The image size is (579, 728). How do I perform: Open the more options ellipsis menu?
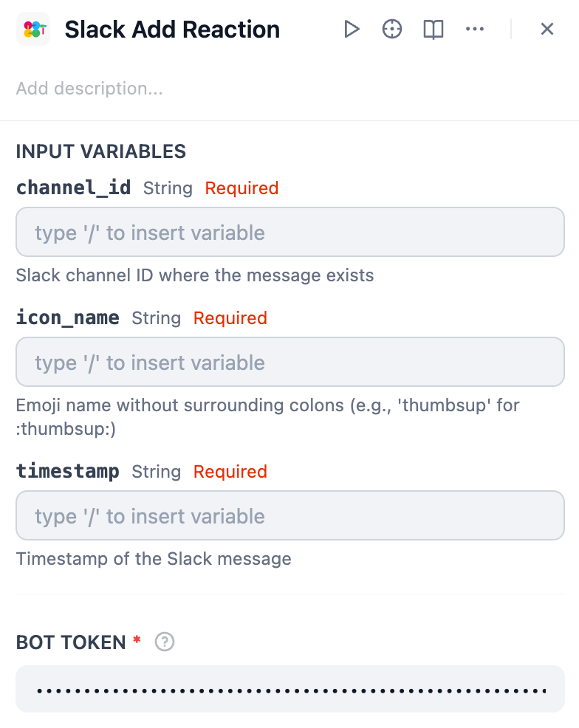[475, 30]
